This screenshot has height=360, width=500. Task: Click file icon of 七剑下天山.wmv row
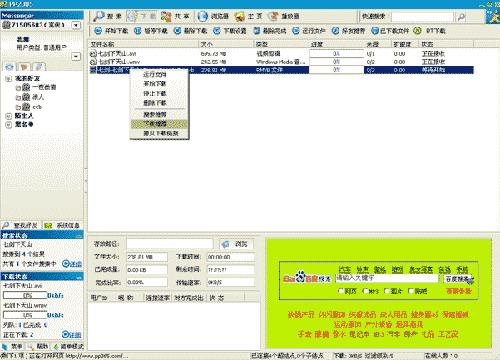pyautogui.click(x=93, y=62)
